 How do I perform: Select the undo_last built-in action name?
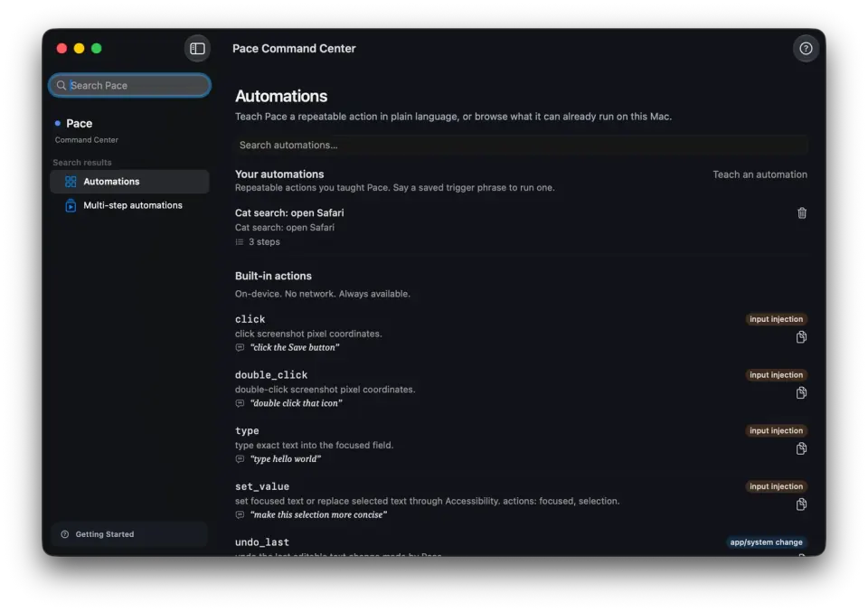[262, 542]
